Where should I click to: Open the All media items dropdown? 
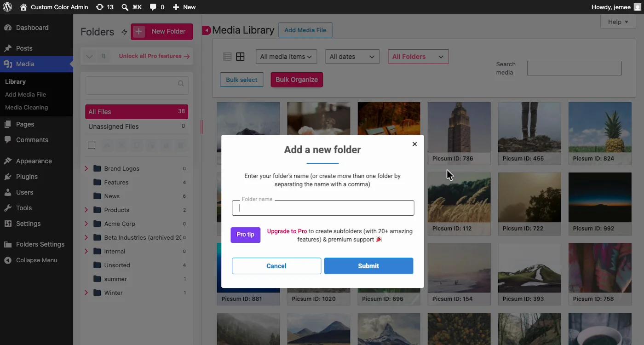click(x=286, y=57)
